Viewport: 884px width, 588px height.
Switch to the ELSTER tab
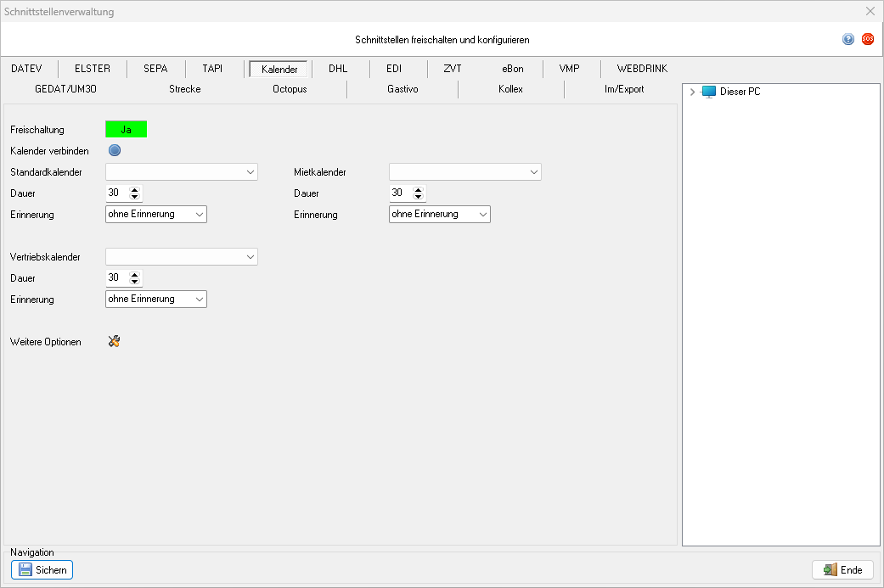pos(93,69)
